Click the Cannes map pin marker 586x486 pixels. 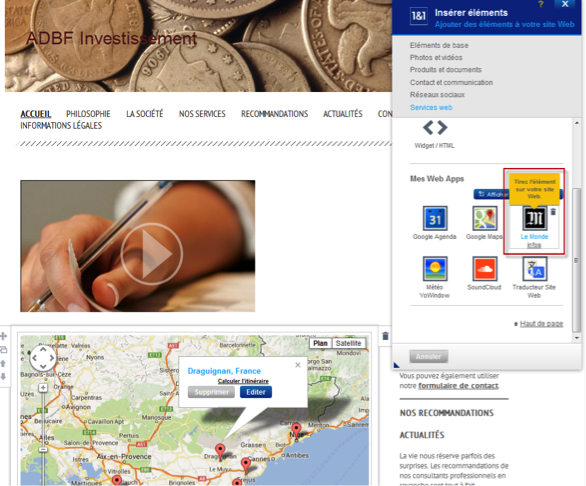pyautogui.click(x=246, y=465)
